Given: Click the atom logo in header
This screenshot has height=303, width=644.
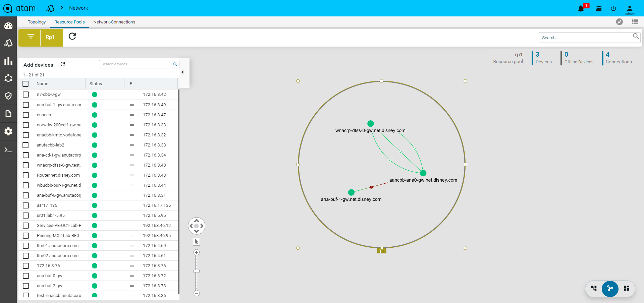Looking at the screenshot, I should (19, 8).
